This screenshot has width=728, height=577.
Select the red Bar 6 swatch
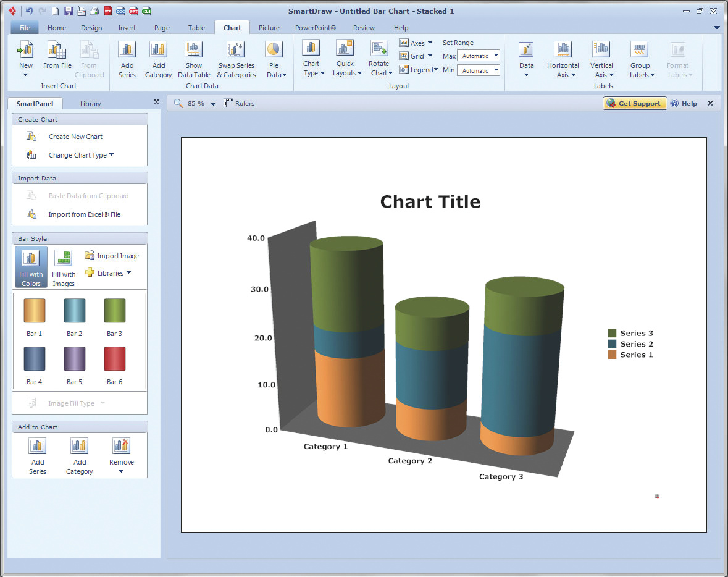click(x=115, y=359)
